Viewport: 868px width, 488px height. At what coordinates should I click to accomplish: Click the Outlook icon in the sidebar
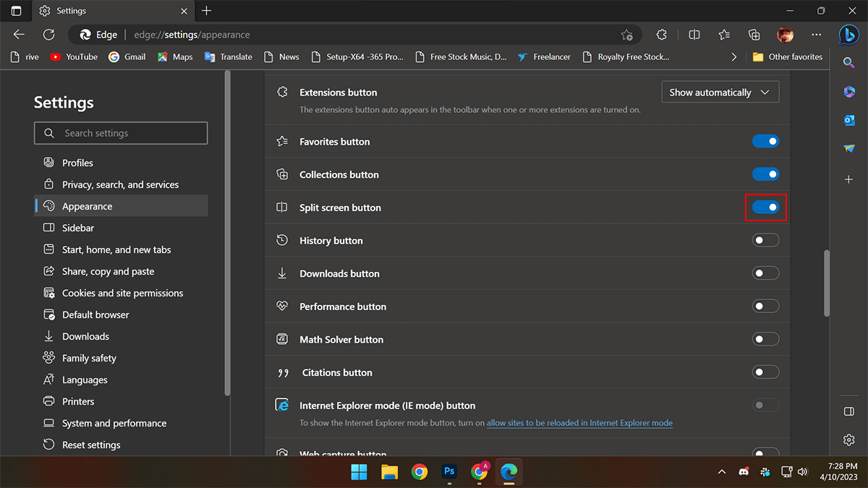click(849, 120)
